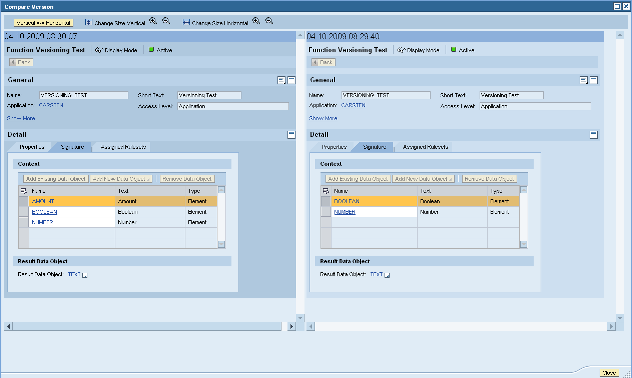This screenshot has height=378, width=632.
Task: Click the Back button in left pane
Action: [21, 62]
